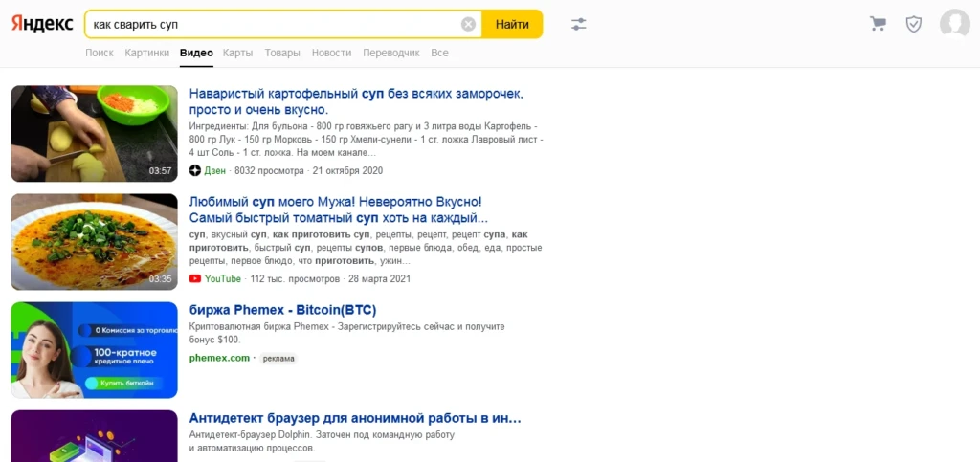980x462 pixels.
Task: Click the '112 тыс. просмотров' view count
Action: (295, 279)
